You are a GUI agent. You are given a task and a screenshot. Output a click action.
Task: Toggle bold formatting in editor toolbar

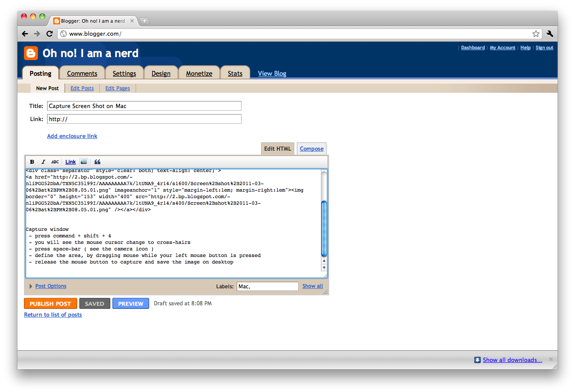pyautogui.click(x=32, y=162)
